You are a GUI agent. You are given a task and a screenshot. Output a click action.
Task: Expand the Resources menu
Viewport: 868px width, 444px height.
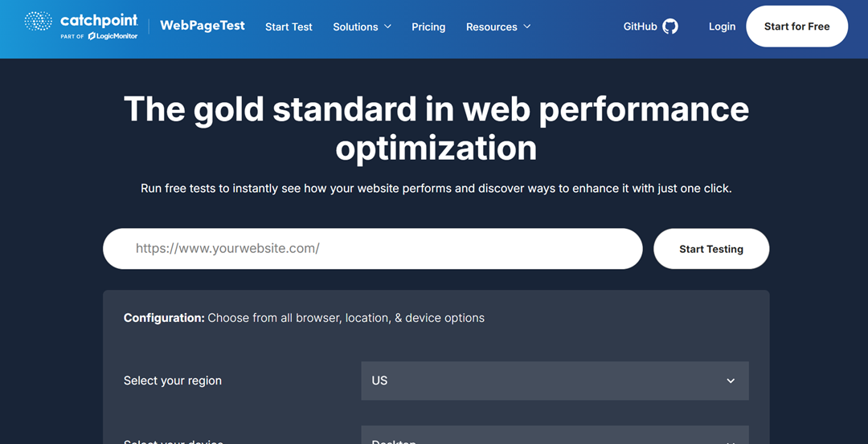coord(498,26)
